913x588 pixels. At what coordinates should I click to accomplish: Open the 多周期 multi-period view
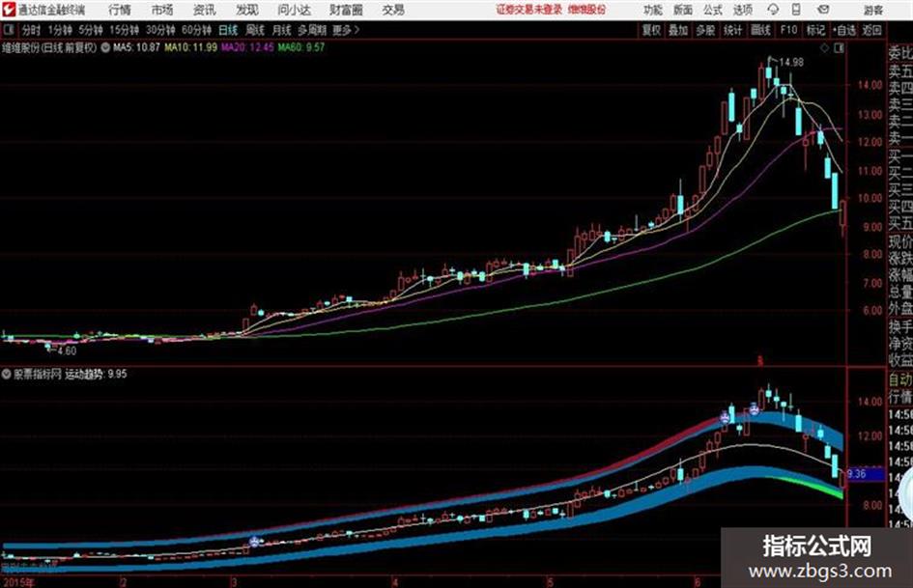(313, 30)
